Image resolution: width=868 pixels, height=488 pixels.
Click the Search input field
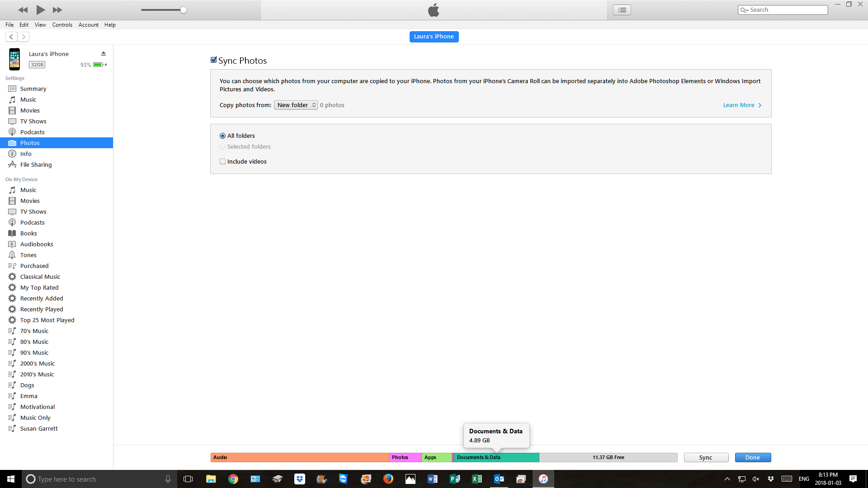(x=787, y=10)
